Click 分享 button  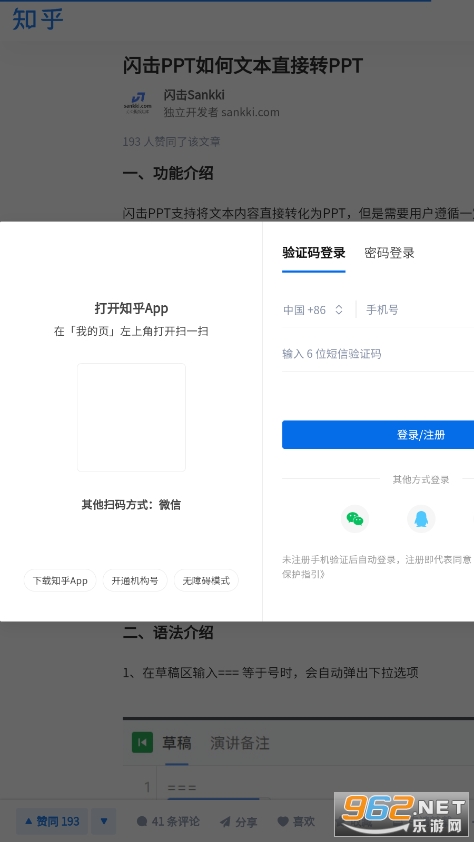coord(239,822)
